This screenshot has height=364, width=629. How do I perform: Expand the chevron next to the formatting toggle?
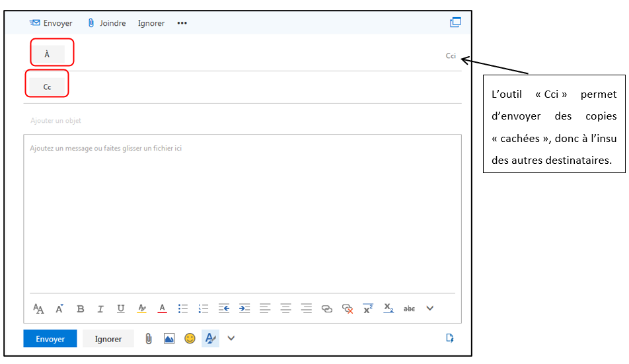coord(231,339)
